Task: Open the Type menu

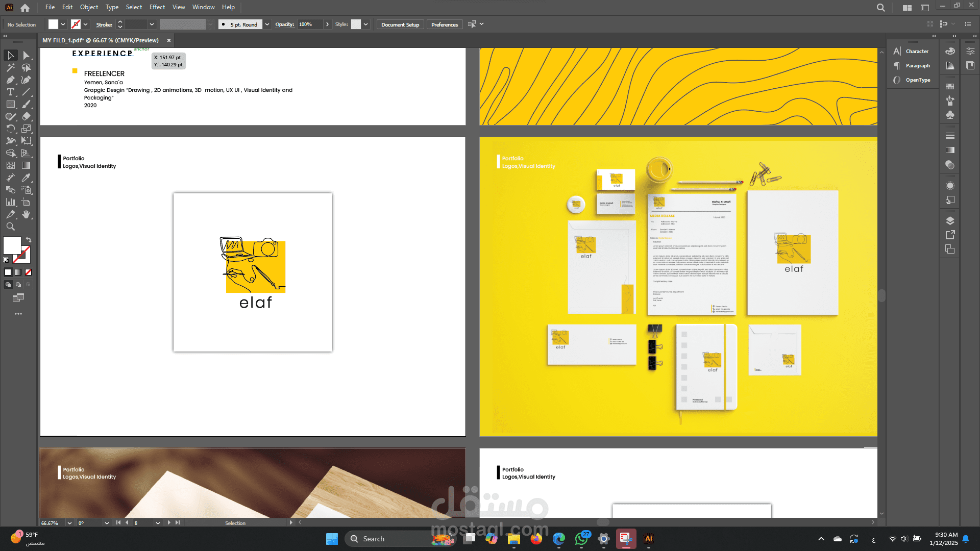Action: point(112,7)
